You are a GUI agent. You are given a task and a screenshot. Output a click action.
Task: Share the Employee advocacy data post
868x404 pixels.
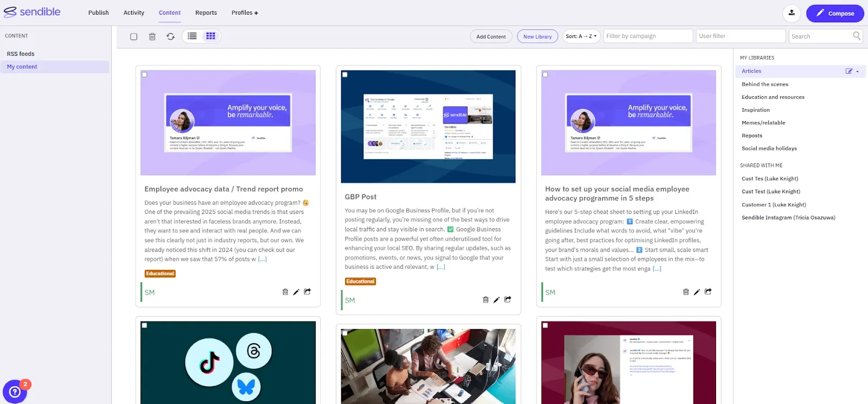pos(307,292)
